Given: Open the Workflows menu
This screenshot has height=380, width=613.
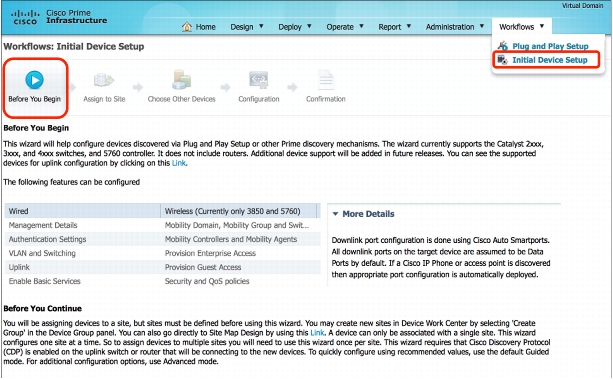Looking at the screenshot, I should 516,27.
